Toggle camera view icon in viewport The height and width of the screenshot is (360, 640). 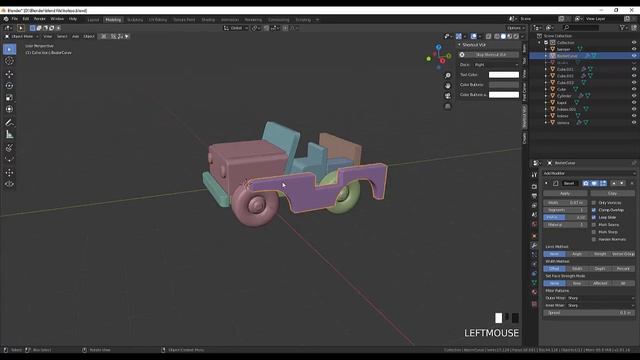448,96
